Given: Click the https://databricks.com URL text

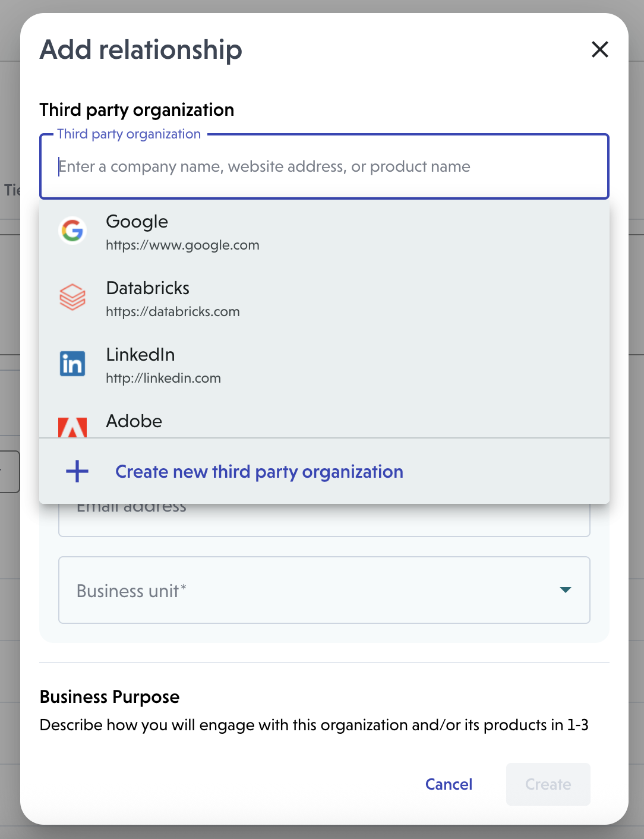Looking at the screenshot, I should pyautogui.click(x=173, y=312).
